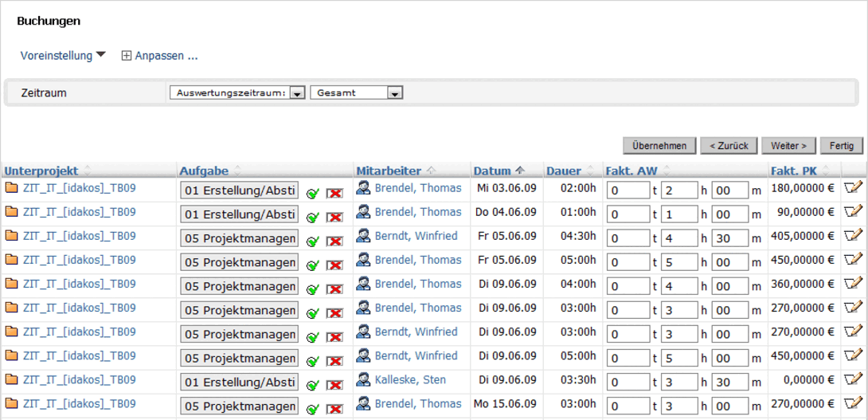Click the folder icon in the 03.06.09 row
Image resolution: width=868 pixels, height=420 pixels.
11,188
